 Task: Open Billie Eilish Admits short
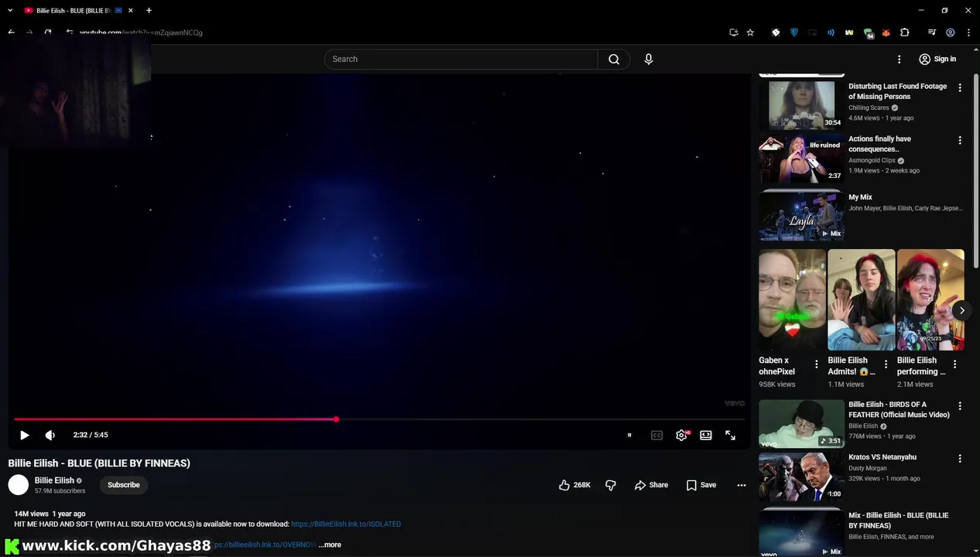pyautogui.click(x=861, y=299)
